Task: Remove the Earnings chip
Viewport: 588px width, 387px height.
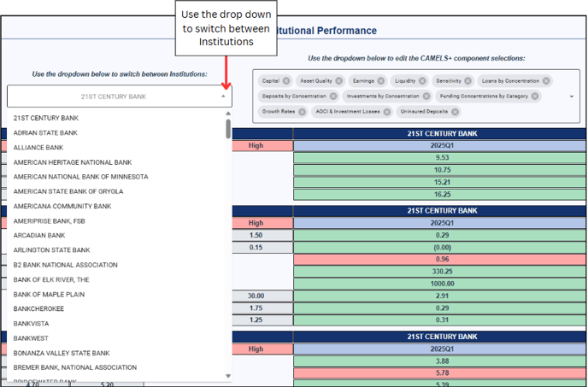Action: coord(381,80)
